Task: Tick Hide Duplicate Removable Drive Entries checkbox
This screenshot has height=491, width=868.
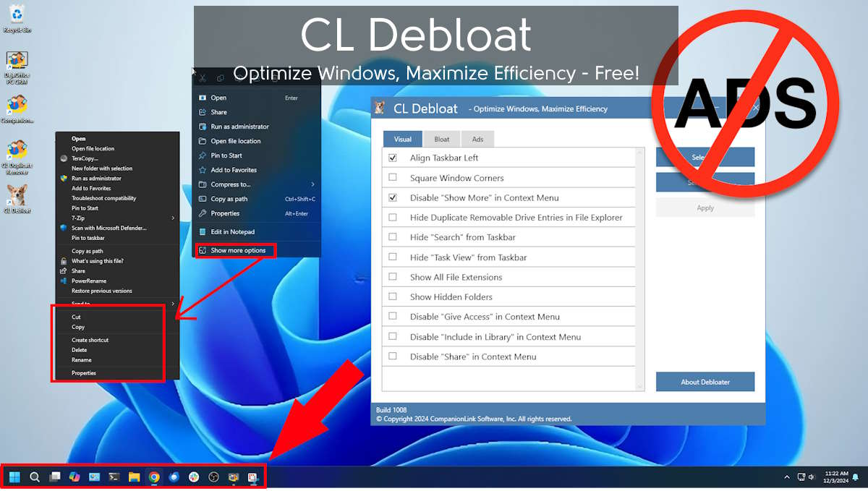Action: coord(393,217)
